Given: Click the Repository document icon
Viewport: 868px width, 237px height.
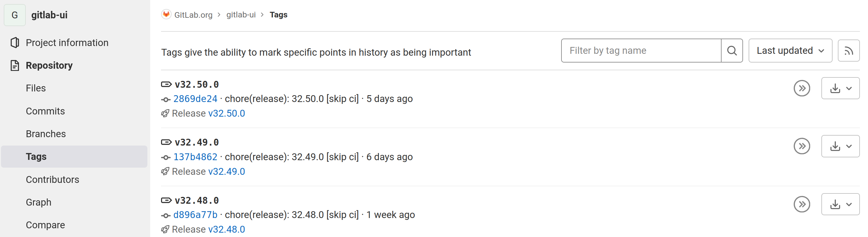Looking at the screenshot, I should (15, 65).
